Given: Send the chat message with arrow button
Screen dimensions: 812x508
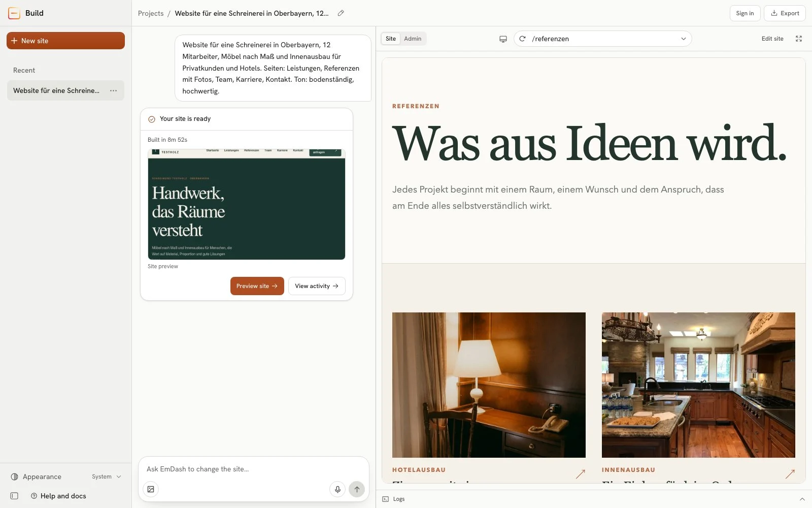Looking at the screenshot, I should pos(357,489).
